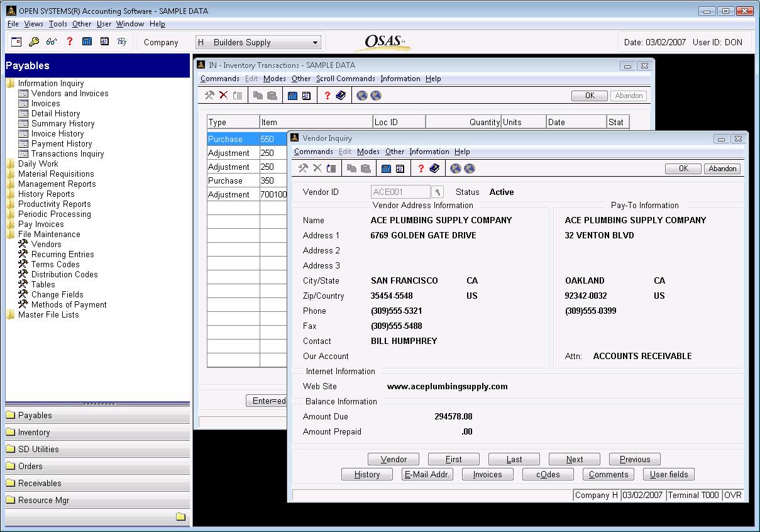Click blue help book in Vendor Inquiry toolbar

(434, 169)
